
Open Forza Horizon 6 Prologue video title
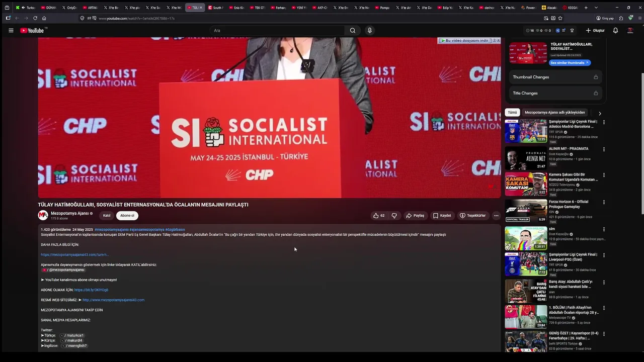click(569, 204)
